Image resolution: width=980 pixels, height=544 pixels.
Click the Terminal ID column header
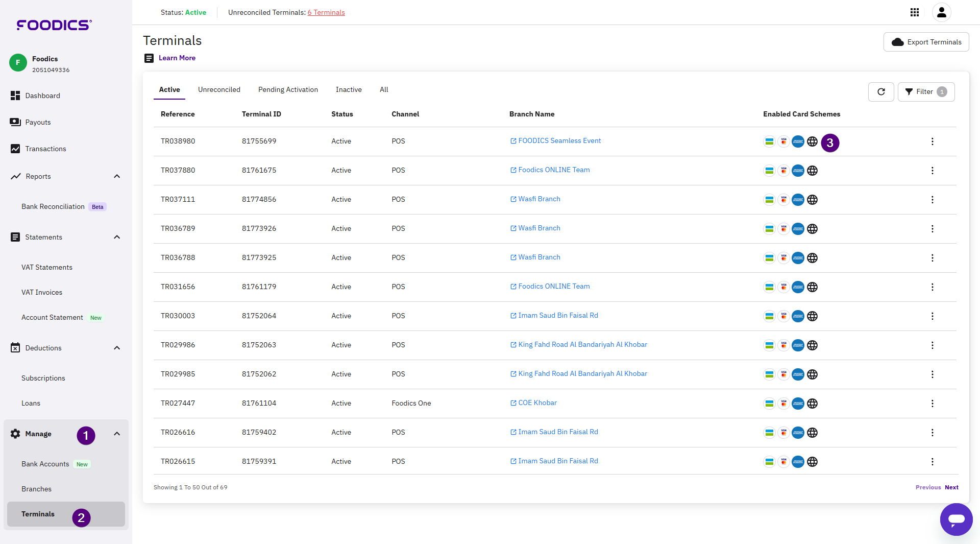[261, 114]
